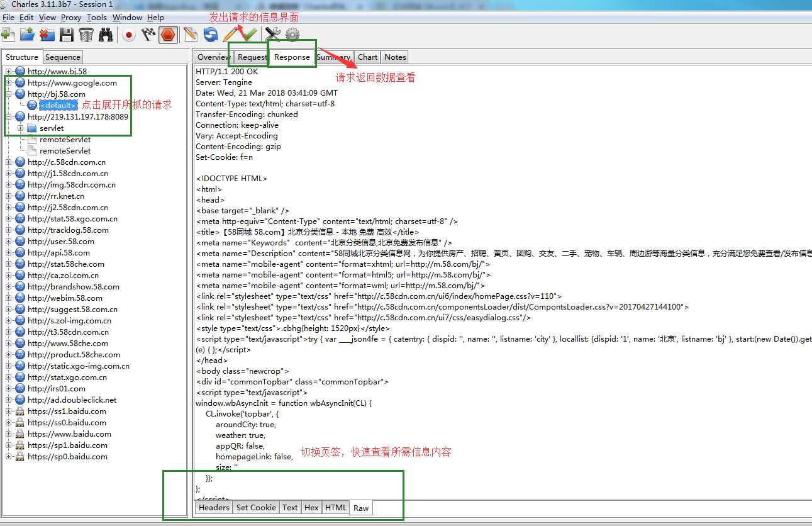Screen dimensions: 812x526
Task: Click the globe icon beside http://irs01.com
Action: (20, 389)
